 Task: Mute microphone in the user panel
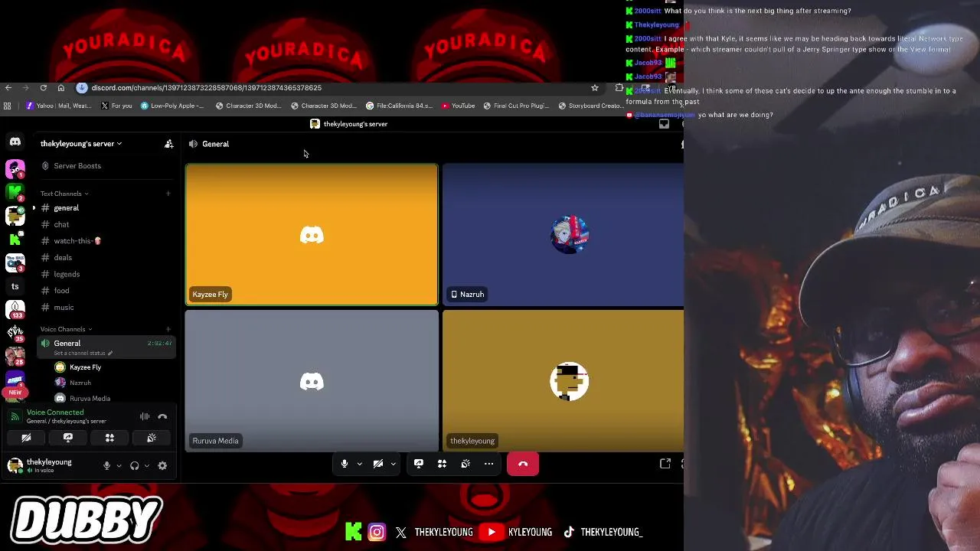pos(106,465)
